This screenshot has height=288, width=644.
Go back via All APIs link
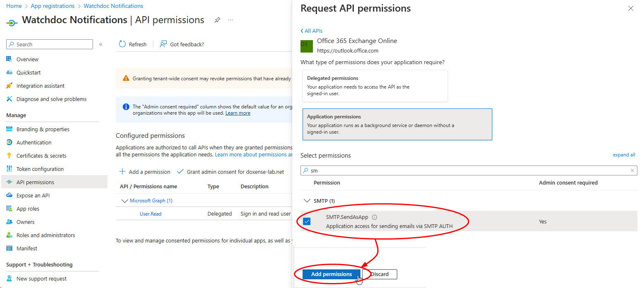(311, 31)
